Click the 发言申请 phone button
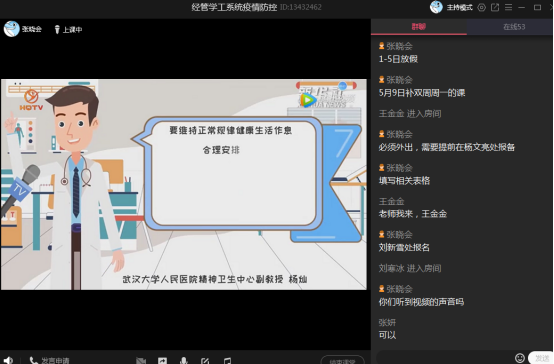Screen dimensions: 554x364 point(49,360)
